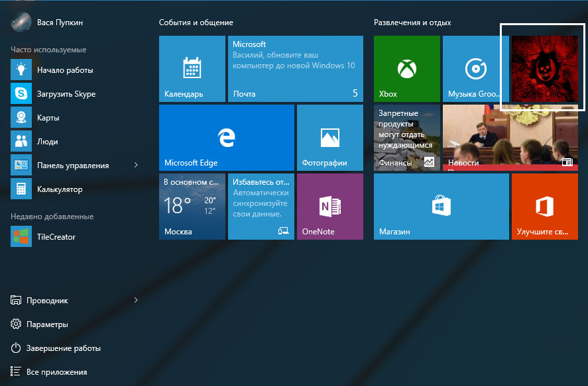Click the Skype download icon

(x=21, y=93)
